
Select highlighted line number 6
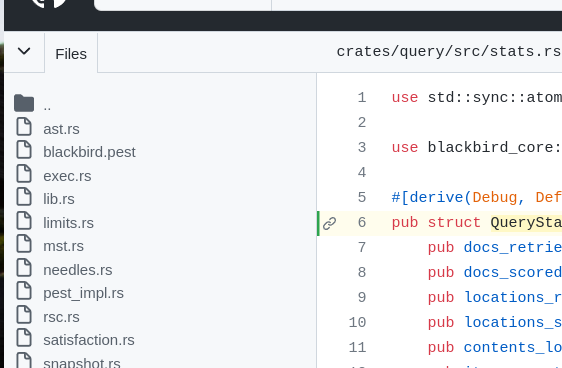(362, 223)
